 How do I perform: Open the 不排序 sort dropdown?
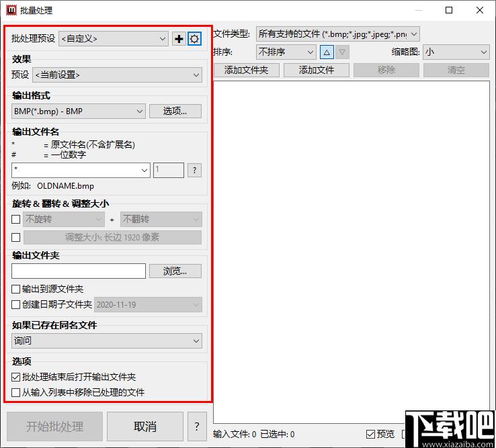coord(286,52)
